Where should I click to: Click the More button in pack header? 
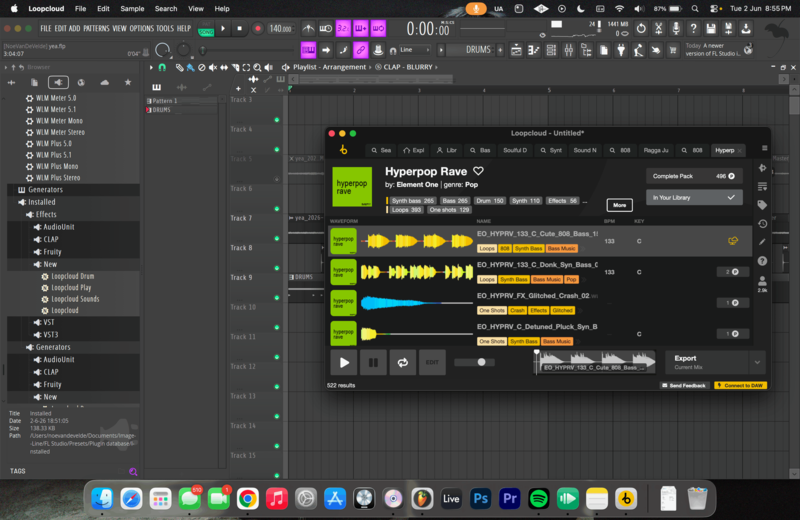coord(619,205)
